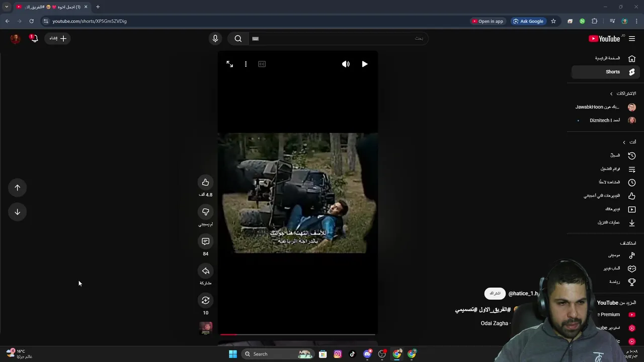Open Music explore item
The image size is (644, 362).
[x=605, y=255]
